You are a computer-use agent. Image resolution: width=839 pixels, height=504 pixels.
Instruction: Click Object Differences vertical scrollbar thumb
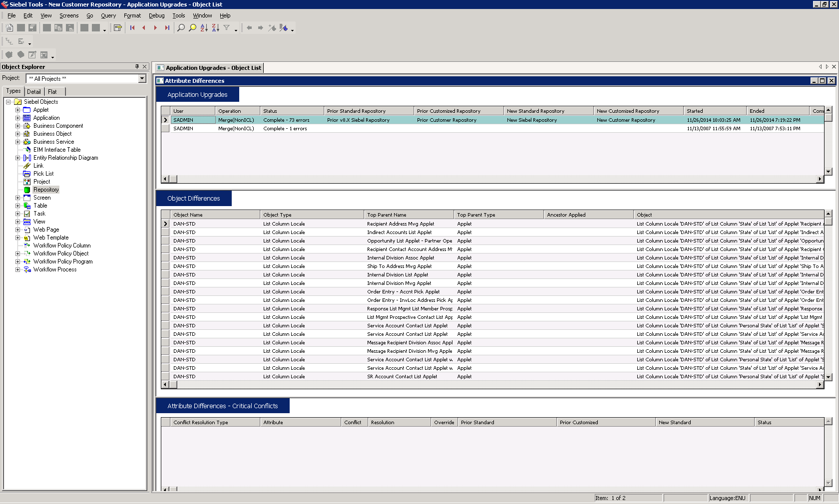tap(828, 221)
